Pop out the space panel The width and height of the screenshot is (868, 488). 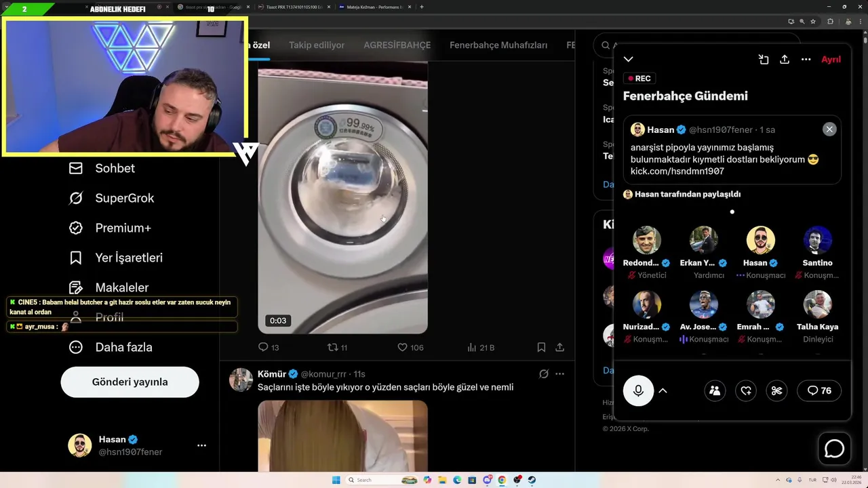[x=764, y=60]
